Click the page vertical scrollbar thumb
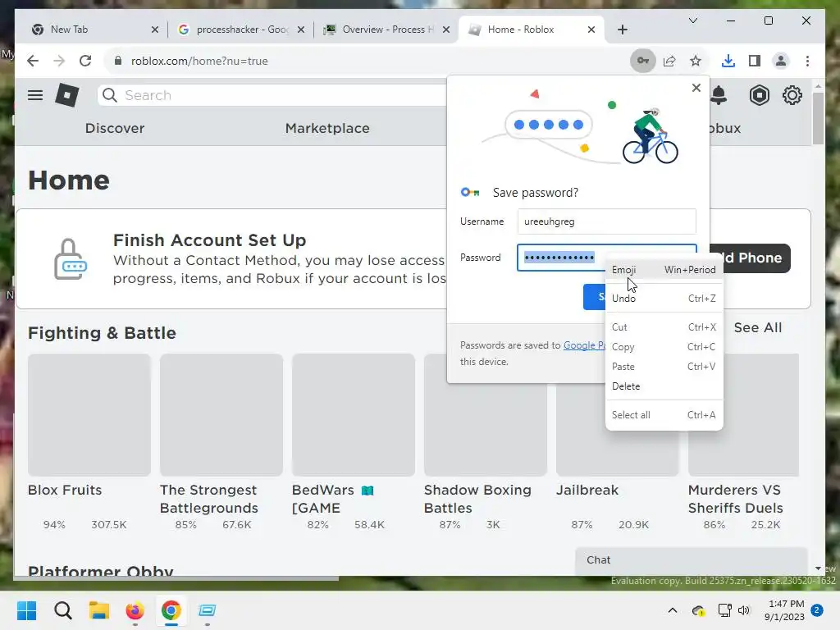Viewport: 840px width, 630px height. (x=818, y=118)
